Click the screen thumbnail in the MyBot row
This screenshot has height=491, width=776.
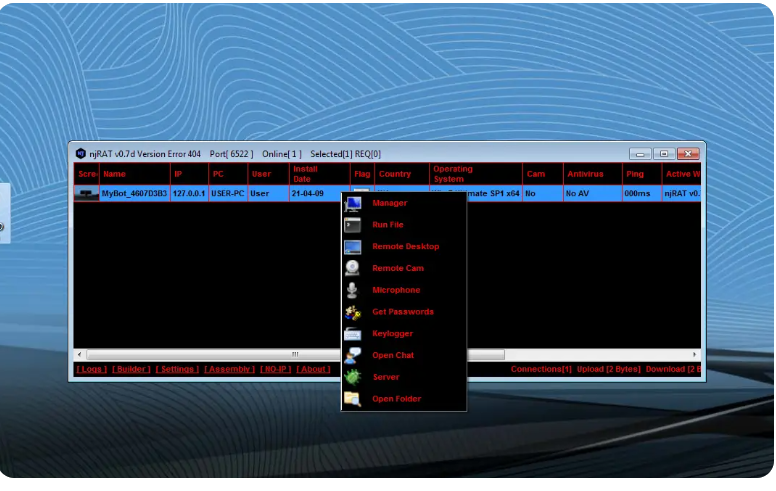pyautogui.click(x=87, y=194)
